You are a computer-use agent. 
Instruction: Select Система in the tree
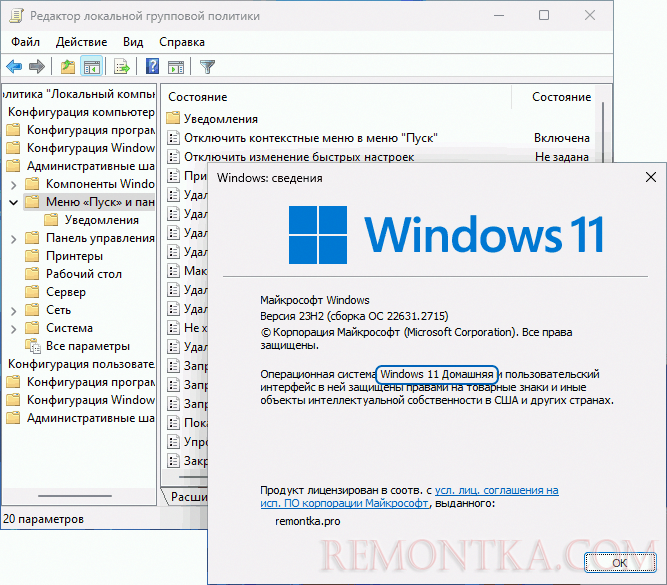69,328
